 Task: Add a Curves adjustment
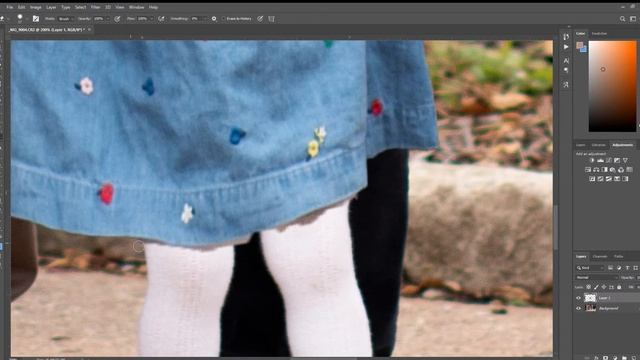(609, 160)
